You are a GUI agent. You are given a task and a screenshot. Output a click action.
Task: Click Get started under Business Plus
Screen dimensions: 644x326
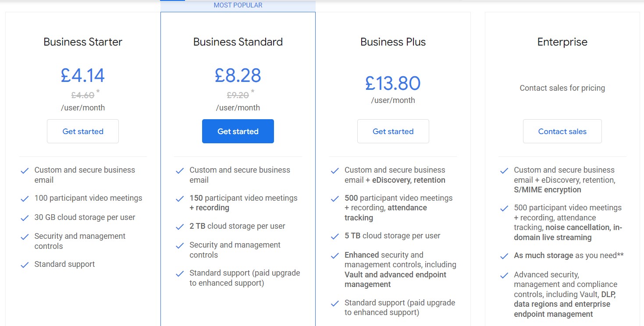pos(393,131)
